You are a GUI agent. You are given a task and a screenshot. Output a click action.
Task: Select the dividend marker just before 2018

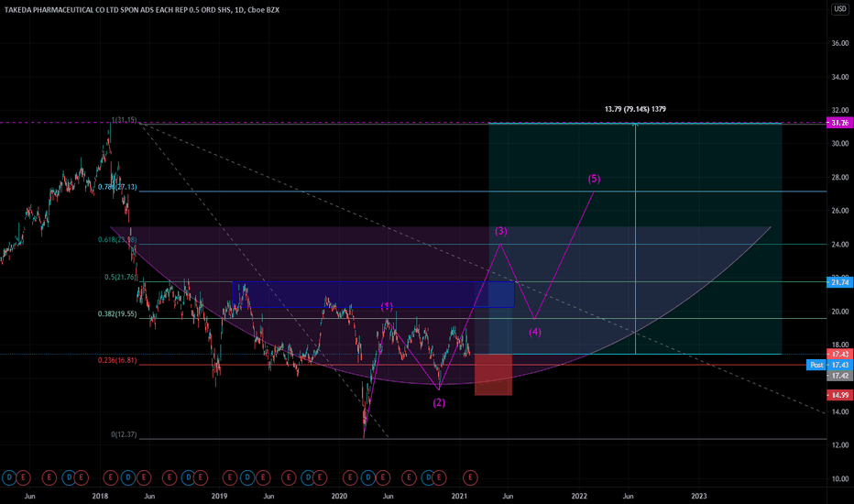click(x=69, y=477)
